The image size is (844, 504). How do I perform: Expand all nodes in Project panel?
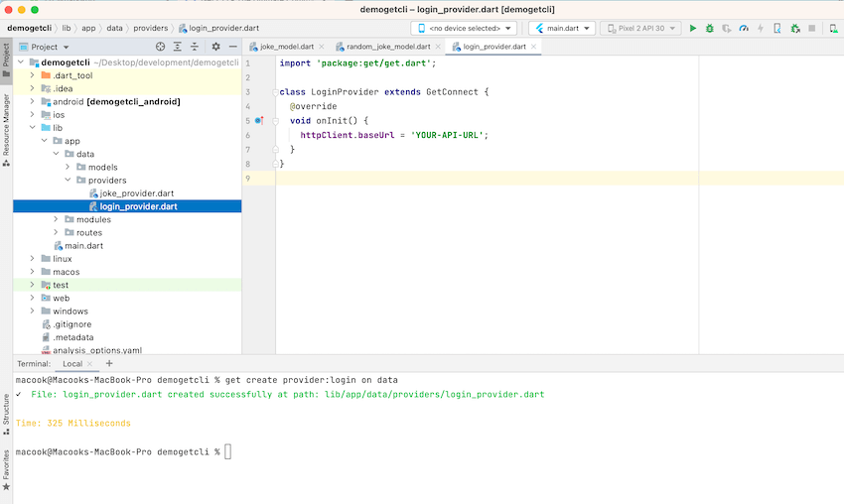point(178,47)
